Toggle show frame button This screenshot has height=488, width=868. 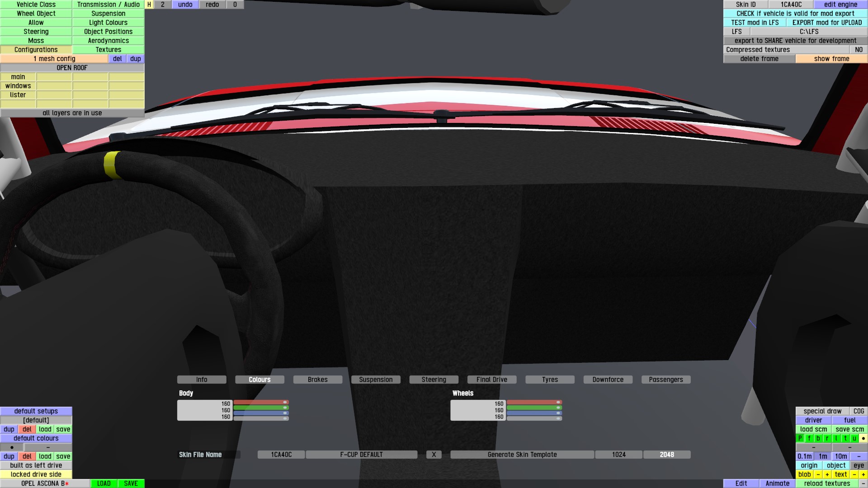[831, 59]
